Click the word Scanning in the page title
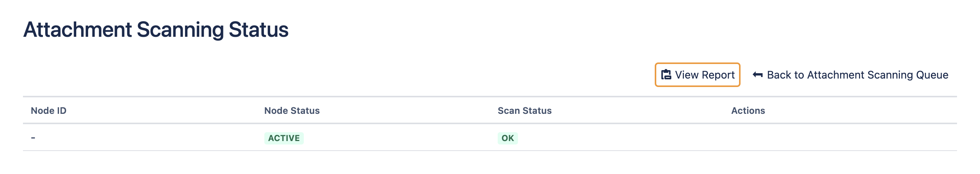 coord(180,30)
